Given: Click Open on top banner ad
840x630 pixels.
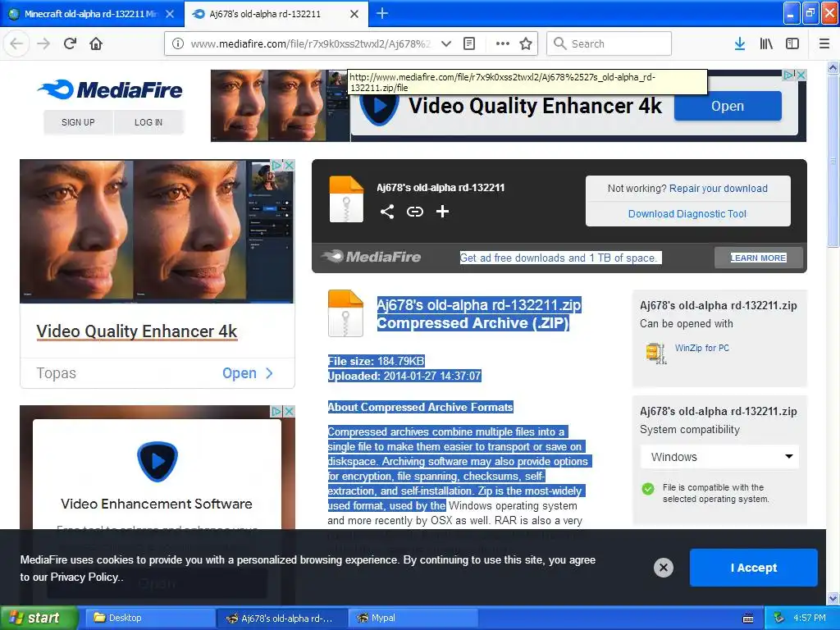Looking at the screenshot, I should 728,106.
